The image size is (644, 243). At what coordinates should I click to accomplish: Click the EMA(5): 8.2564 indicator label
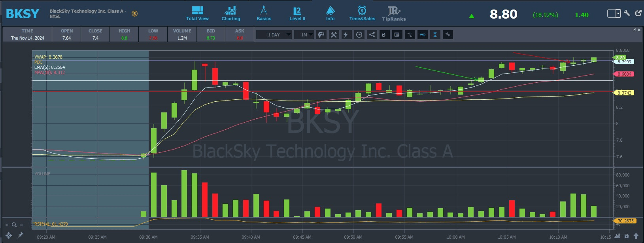tap(49, 67)
